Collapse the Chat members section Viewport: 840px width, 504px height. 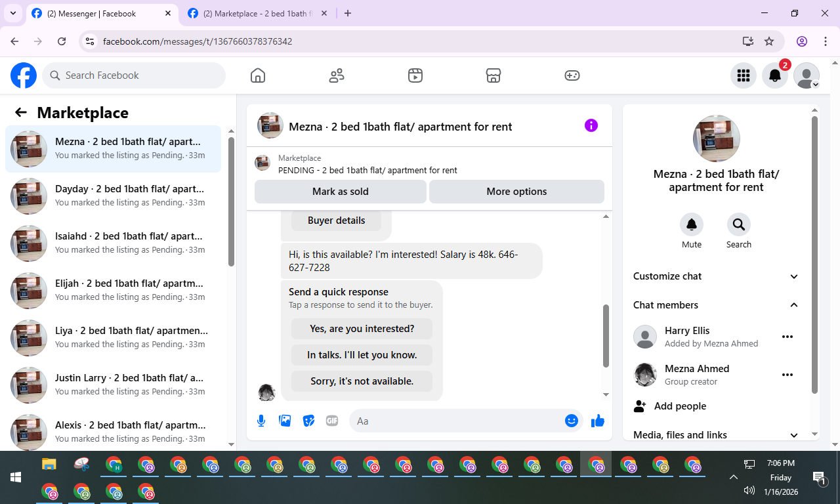716,305
